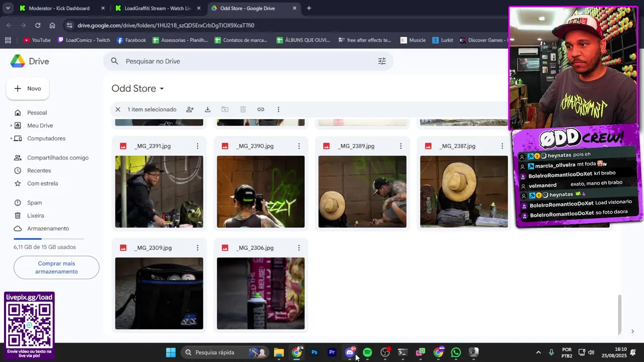Open options menu for _MG_2309.jpg
Screen dimensions: 644x362
197,248
